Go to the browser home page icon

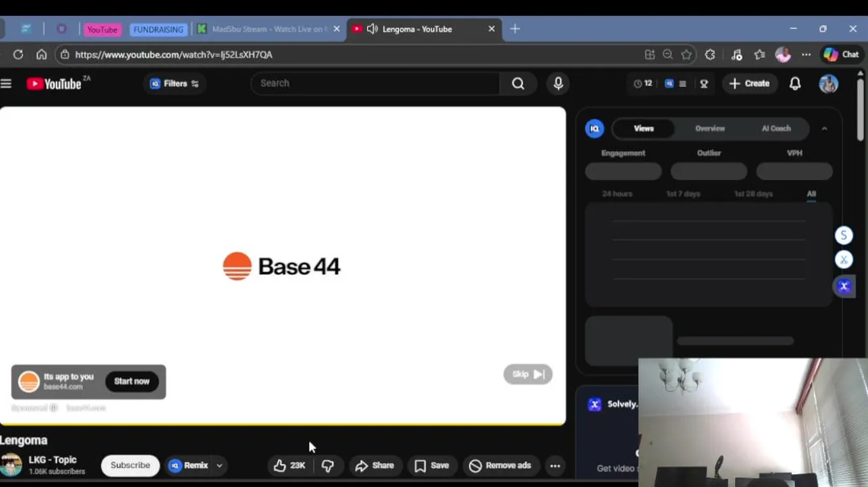(x=41, y=55)
